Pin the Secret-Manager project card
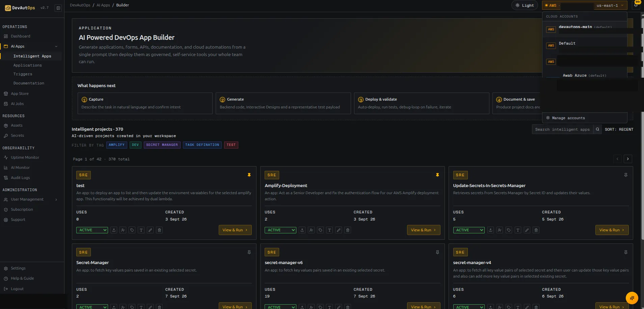Image resolution: width=644 pixels, height=309 pixels. (249, 252)
